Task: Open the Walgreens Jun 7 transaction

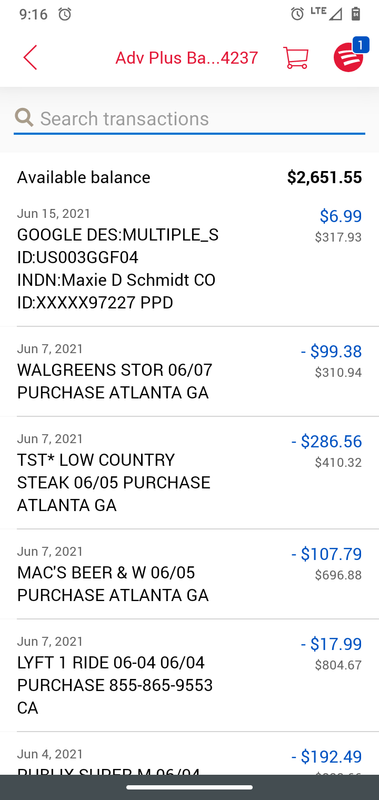Action: (189, 371)
